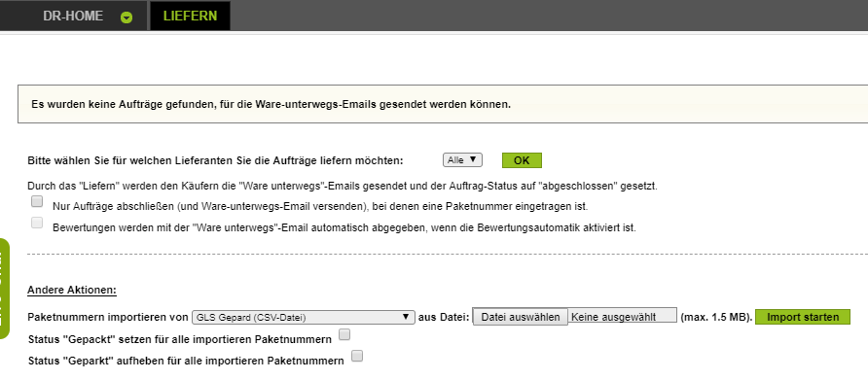Select 'Andere Aktionen:' heading text
Screen dimensions: 868x380
pos(72,290)
